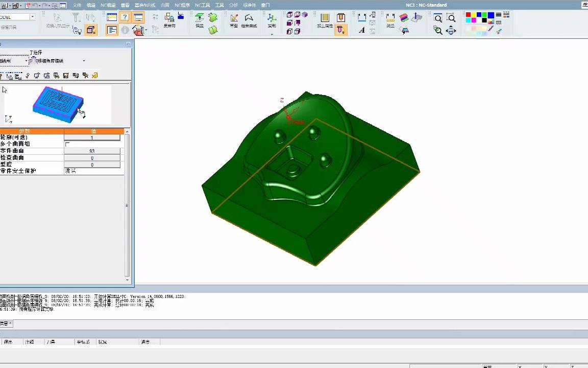The image size is (588, 368).
Task: Select the red color swatch
Action: 469,15
